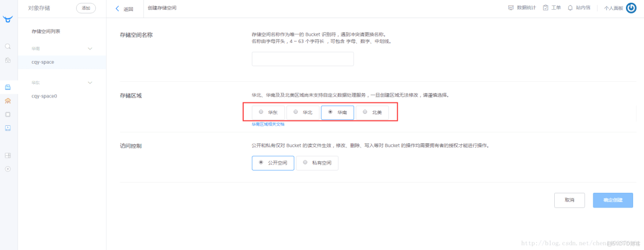Open the video play icon in the sidebar

[x=8, y=128]
